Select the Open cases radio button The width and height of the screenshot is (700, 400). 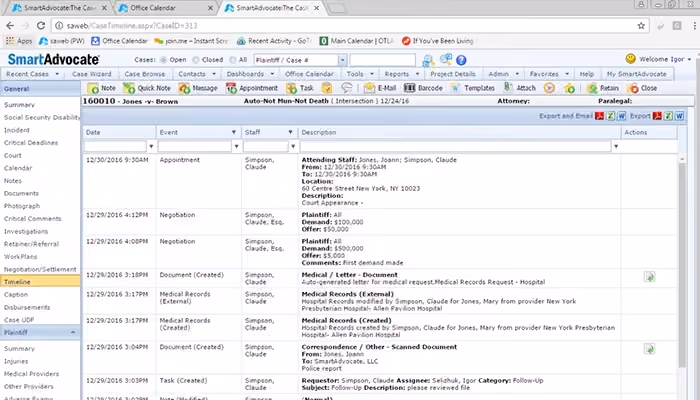[x=163, y=60]
